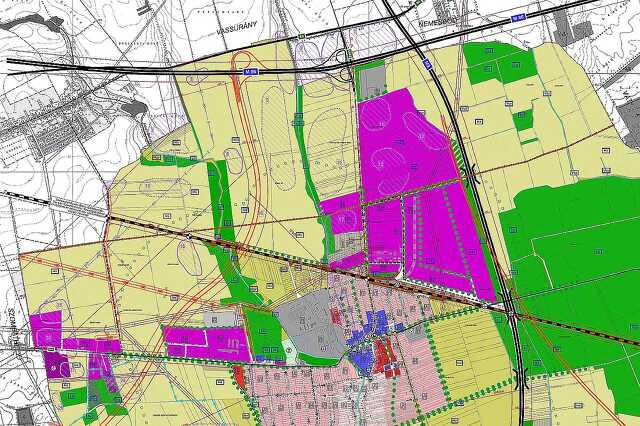The width and height of the screenshot is (640, 426).
Task: Click the VASSURÁNY place name label
Action: (237, 27)
